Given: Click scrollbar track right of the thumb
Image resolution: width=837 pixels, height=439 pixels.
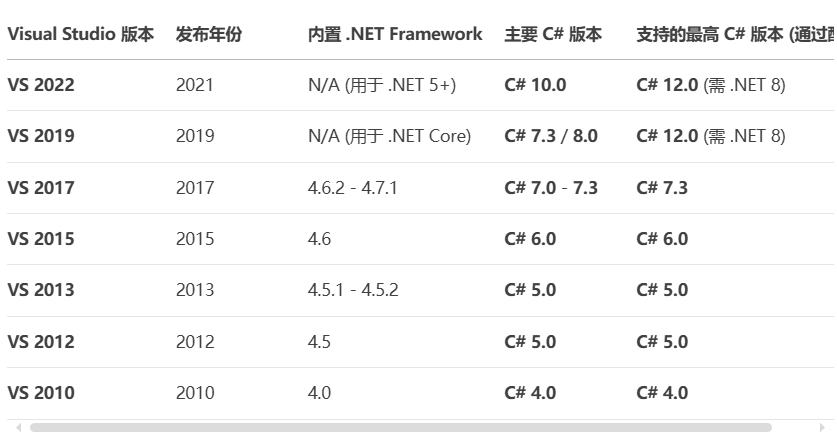Looking at the screenshot, I should coord(793,428).
